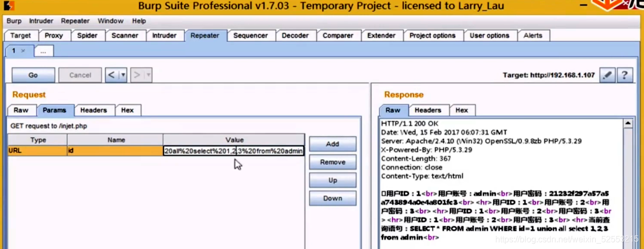This screenshot has height=249, width=644.
Task: Open the Window menu
Action: (111, 21)
